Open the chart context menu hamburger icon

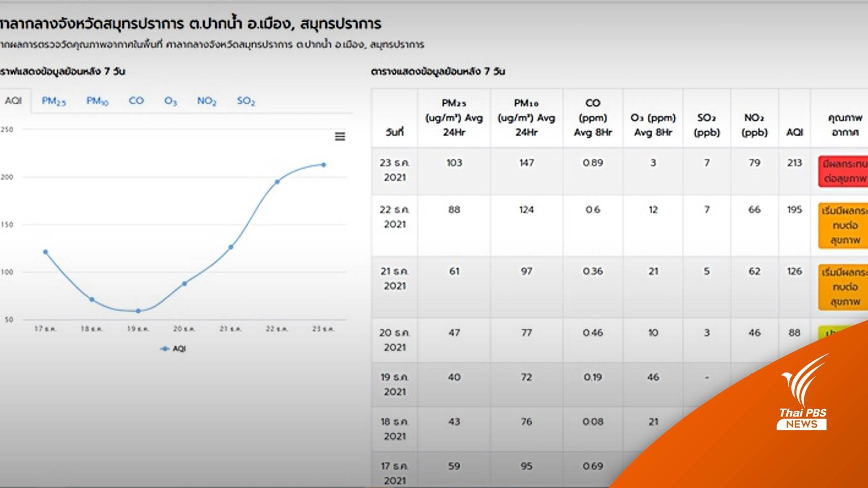coord(341,136)
